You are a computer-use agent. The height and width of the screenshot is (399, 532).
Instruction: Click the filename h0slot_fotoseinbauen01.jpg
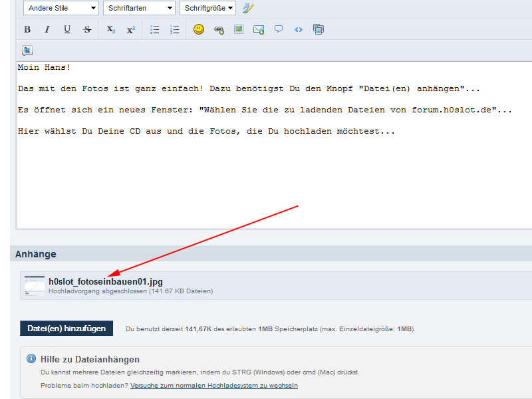[x=106, y=281]
